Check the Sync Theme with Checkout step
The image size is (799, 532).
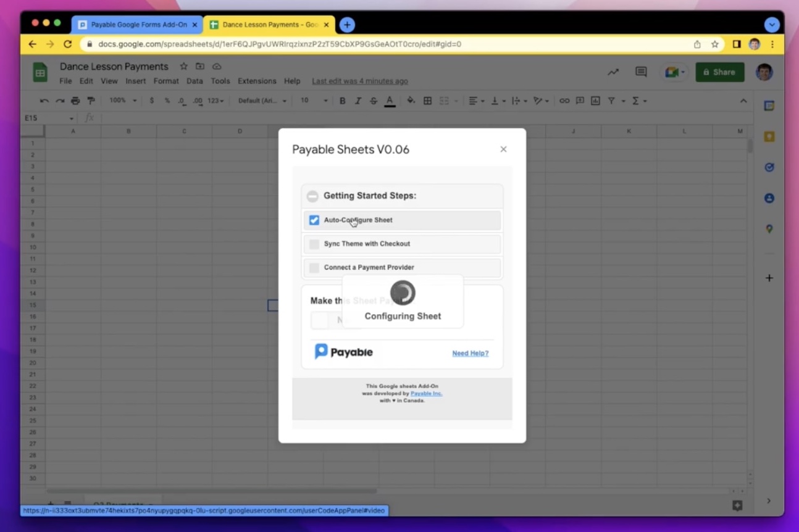pos(314,244)
